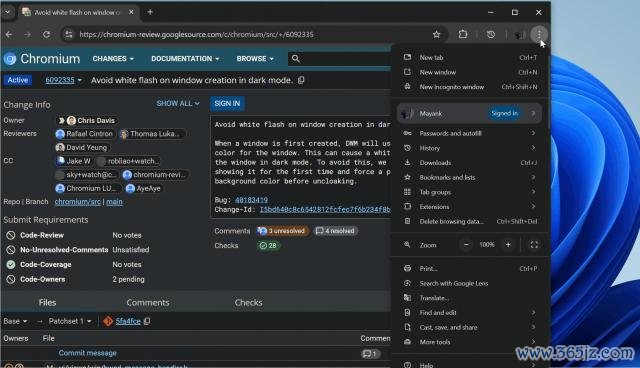Click Code-Owners requirement status icon
Viewport: 640px width, 368px height.
pyautogui.click(x=11, y=279)
